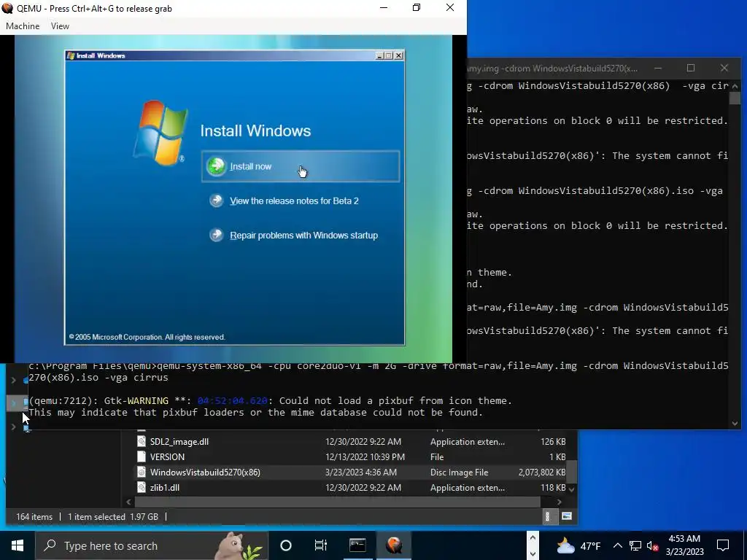Click the zlib1.dll file icon

[x=141, y=487]
